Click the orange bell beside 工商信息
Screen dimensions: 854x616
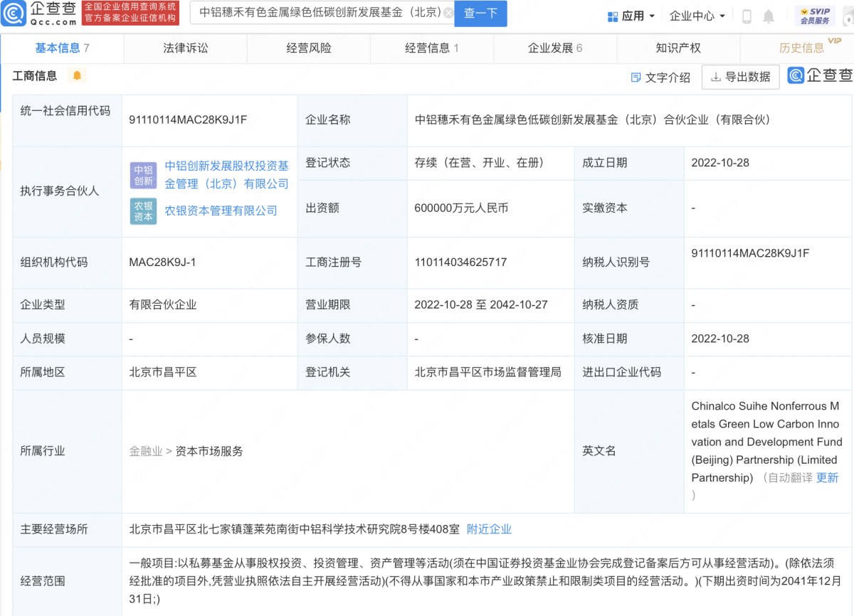[x=77, y=75]
